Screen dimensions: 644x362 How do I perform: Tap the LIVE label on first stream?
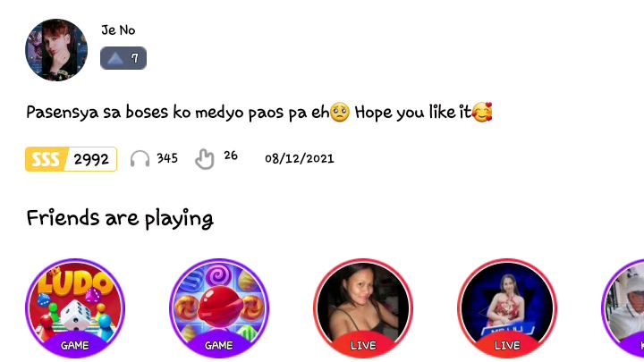tap(363, 346)
